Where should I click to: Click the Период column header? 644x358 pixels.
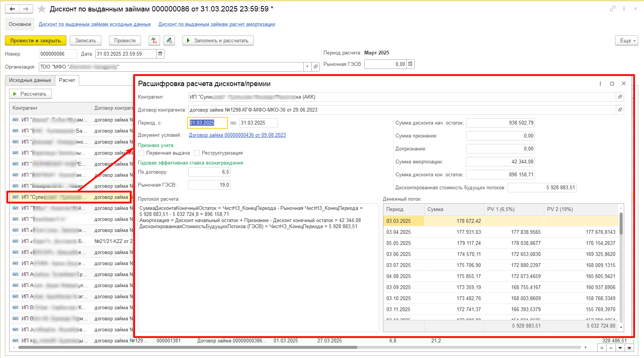pyautogui.click(x=404, y=209)
